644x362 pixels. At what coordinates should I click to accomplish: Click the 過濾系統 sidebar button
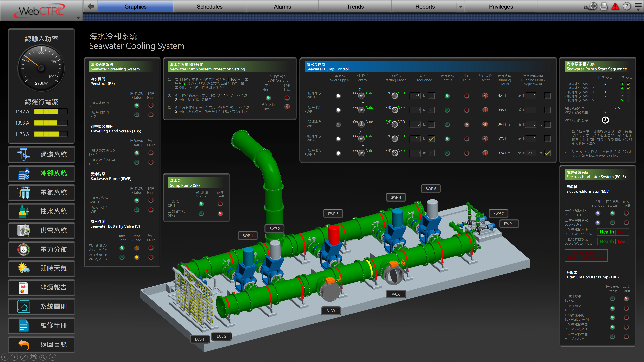click(41, 154)
